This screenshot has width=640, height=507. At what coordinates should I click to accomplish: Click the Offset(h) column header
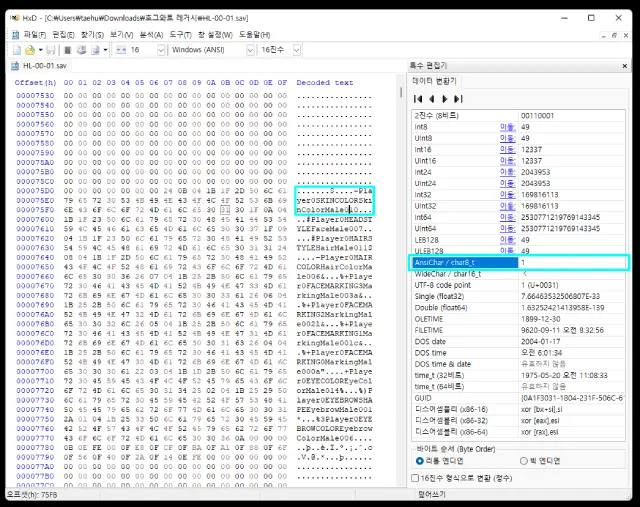(36, 82)
